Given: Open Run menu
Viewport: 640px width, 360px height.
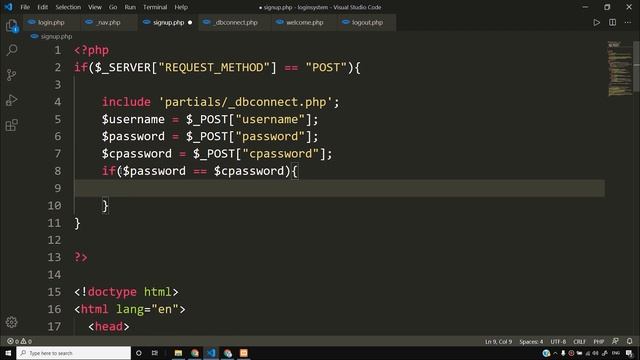Looking at the screenshot, I should [130, 7].
